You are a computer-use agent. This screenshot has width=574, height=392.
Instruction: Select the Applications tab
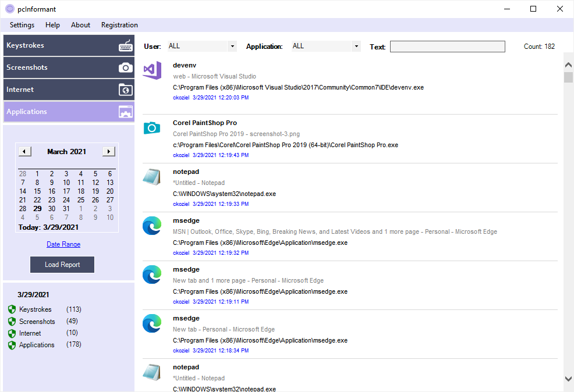[69, 112]
